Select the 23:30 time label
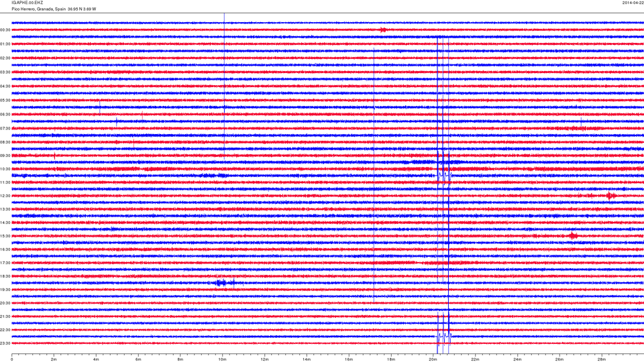This screenshot has height=362, width=644. click(5, 343)
